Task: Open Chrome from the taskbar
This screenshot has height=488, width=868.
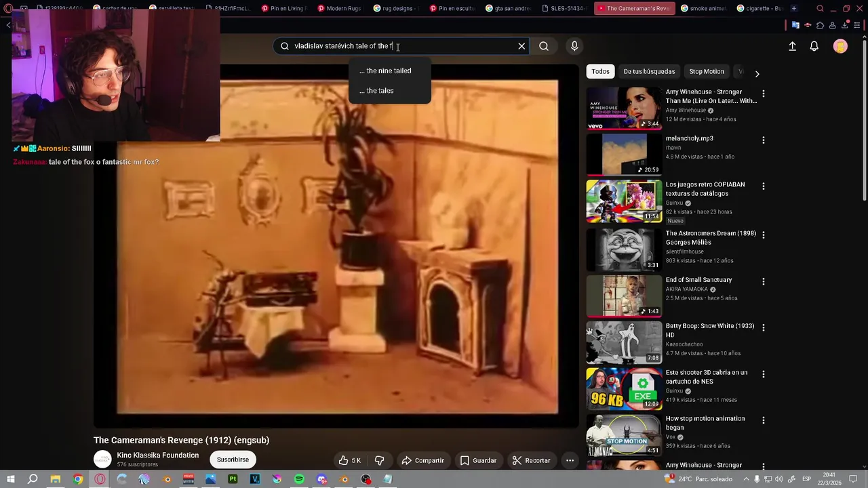Action: point(78,479)
